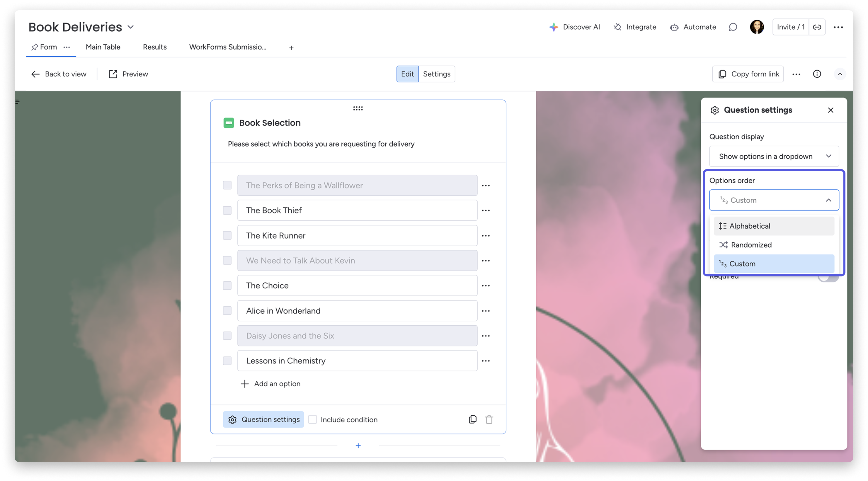Image resolution: width=868 pixels, height=481 pixels.
Task: Edit the question description text
Action: click(321, 144)
